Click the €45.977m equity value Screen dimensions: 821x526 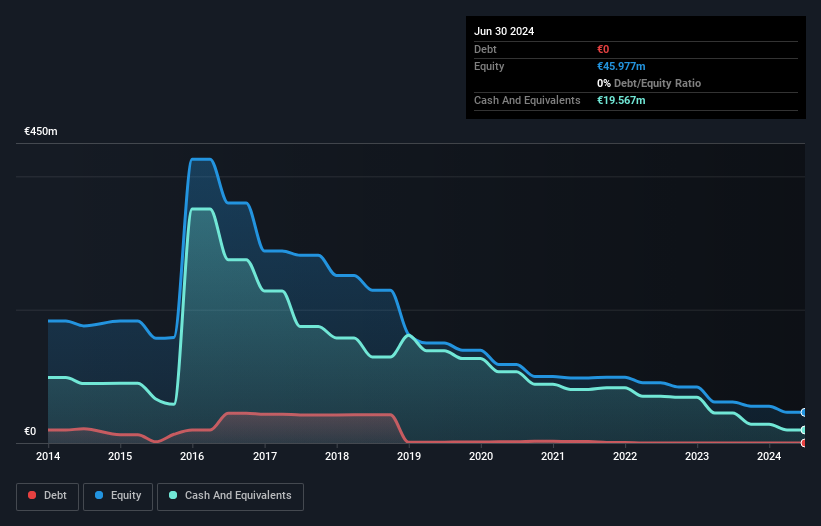[621, 66]
